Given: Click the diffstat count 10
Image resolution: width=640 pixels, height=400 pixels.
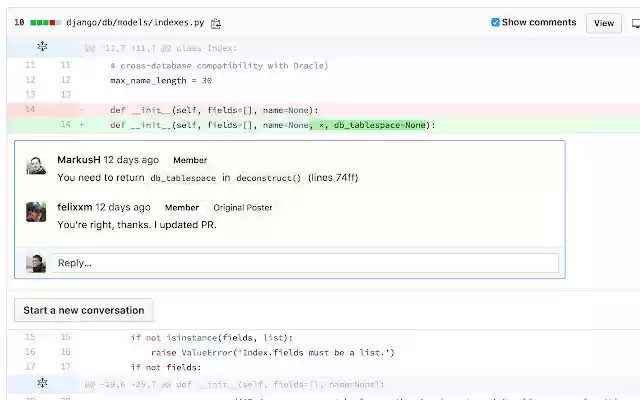Looking at the screenshot, I should [x=19, y=22].
